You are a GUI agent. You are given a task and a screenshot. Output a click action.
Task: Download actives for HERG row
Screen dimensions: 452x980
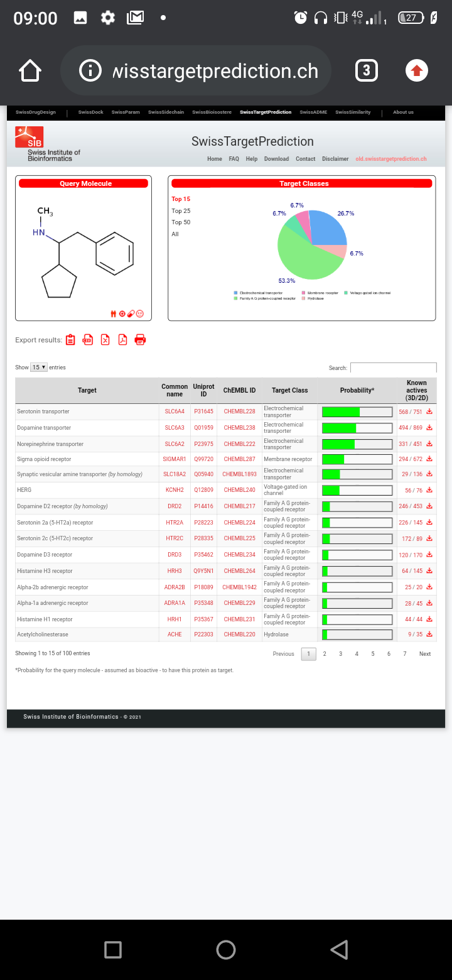tap(429, 490)
